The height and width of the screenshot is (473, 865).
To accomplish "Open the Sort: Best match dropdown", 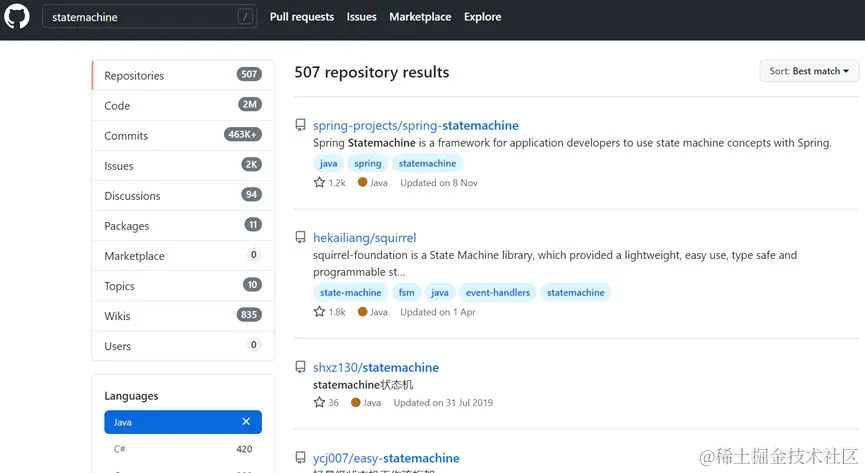I will coord(809,72).
